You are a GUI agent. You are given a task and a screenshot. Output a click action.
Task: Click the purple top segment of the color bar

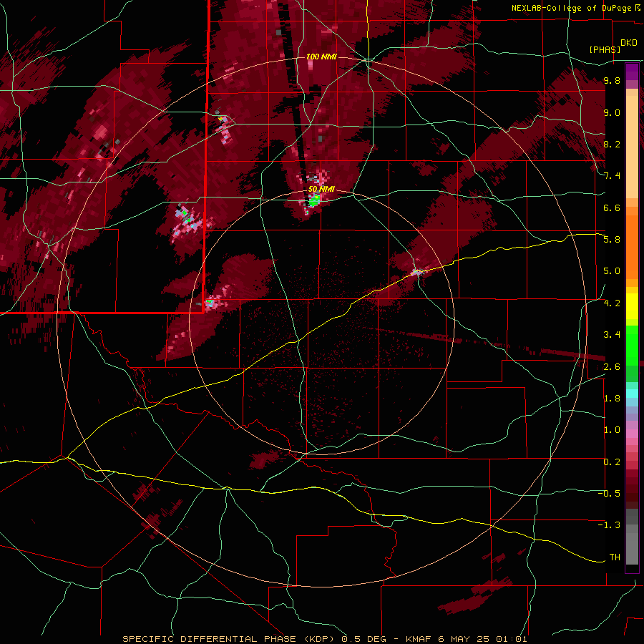click(632, 72)
